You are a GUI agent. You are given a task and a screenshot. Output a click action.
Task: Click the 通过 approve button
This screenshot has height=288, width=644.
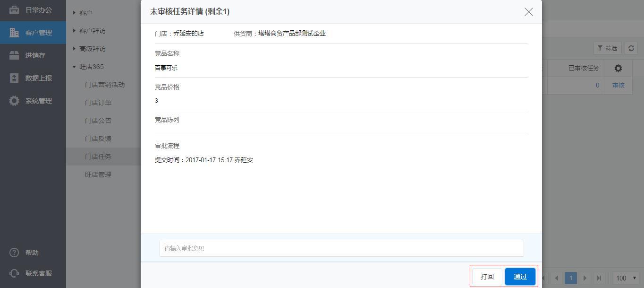click(520, 277)
